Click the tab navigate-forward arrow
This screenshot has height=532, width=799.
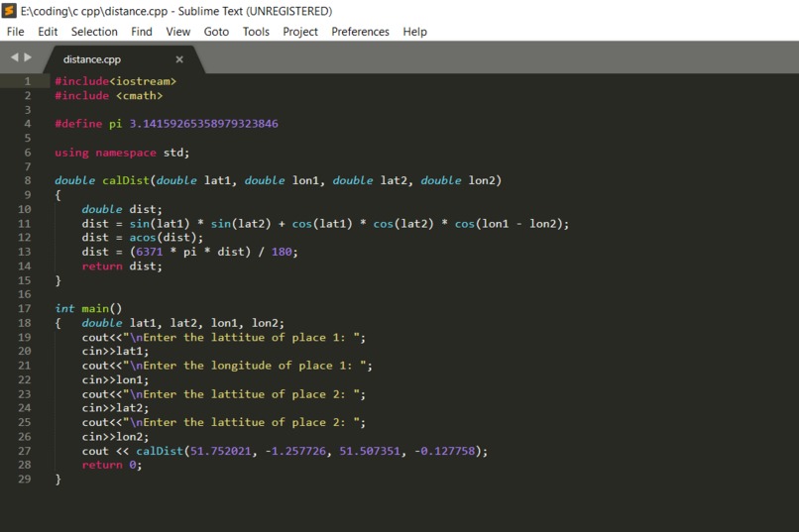(28, 57)
